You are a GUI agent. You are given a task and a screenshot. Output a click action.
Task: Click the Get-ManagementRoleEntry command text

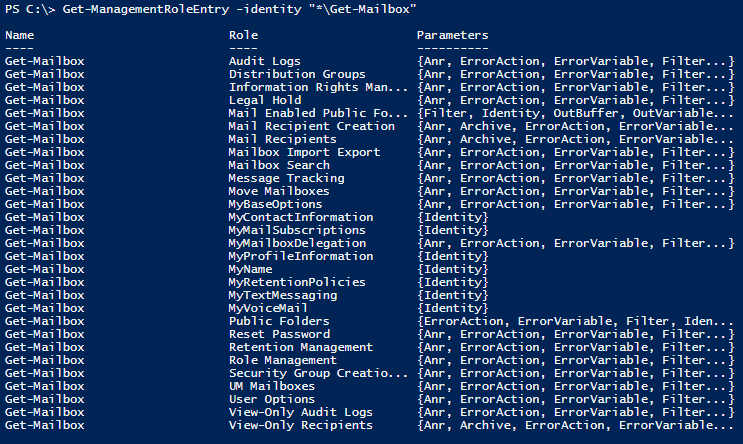tap(139, 9)
